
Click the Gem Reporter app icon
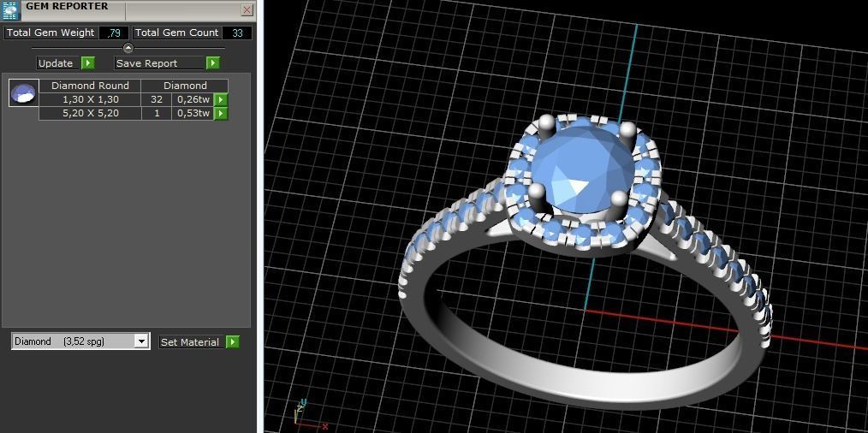point(10,10)
